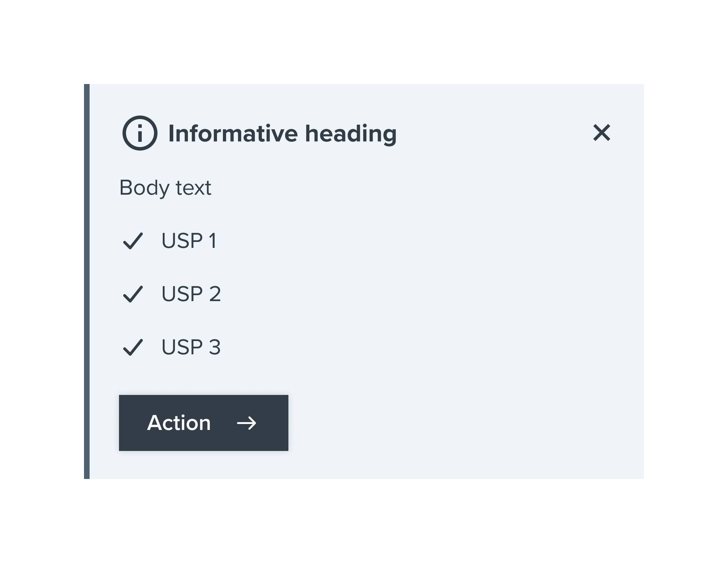The width and height of the screenshot is (728, 563).
Task: Click the Body text paragraph
Action: pyautogui.click(x=165, y=188)
